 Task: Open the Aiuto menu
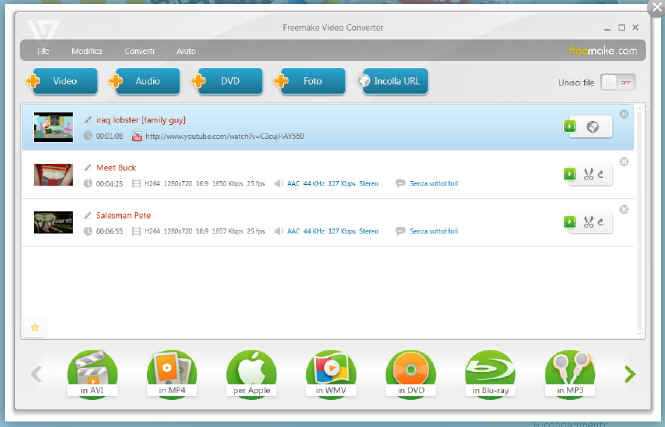186,51
